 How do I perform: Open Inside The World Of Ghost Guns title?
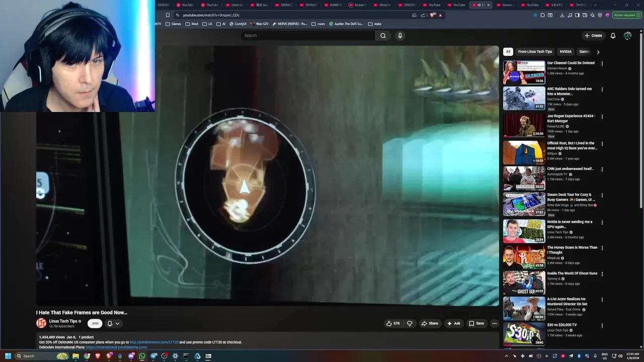click(x=572, y=274)
